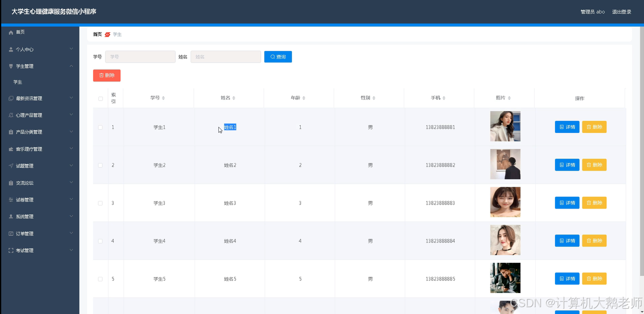
Task: Click the 音乐理疗管理 sidebar icon
Action: coord(11,149)
